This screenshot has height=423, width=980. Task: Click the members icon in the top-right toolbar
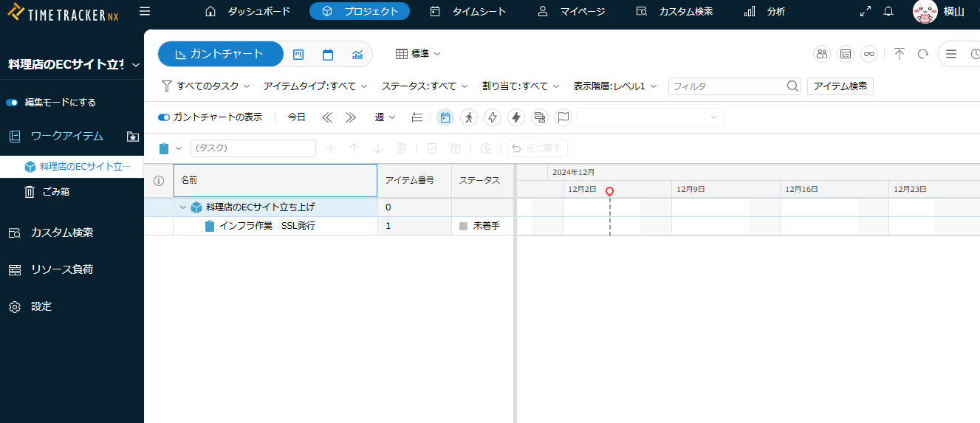[x=821, y=54]
